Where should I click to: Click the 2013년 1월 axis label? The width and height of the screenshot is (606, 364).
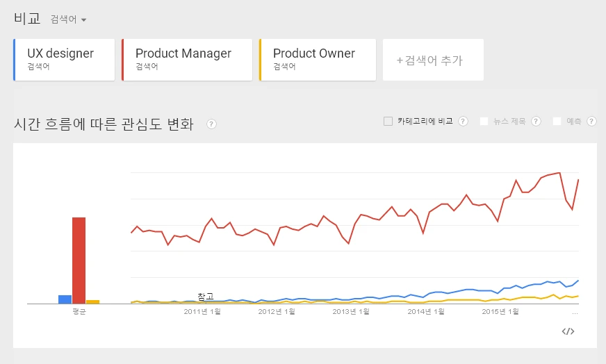click(x=351, y=311)
